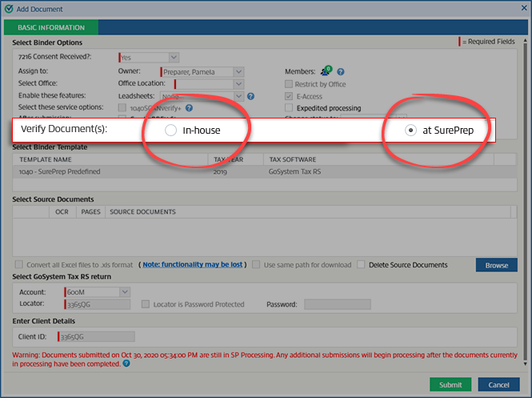
Task: Toggle Delete Source Documents checkbox
Action: [x=362, y=264]
